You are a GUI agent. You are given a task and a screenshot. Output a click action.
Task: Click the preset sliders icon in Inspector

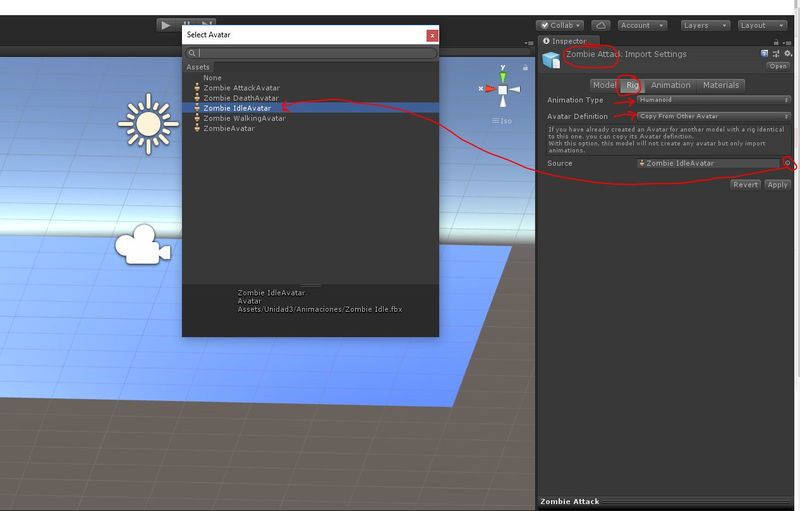click(x=776, y=54)
